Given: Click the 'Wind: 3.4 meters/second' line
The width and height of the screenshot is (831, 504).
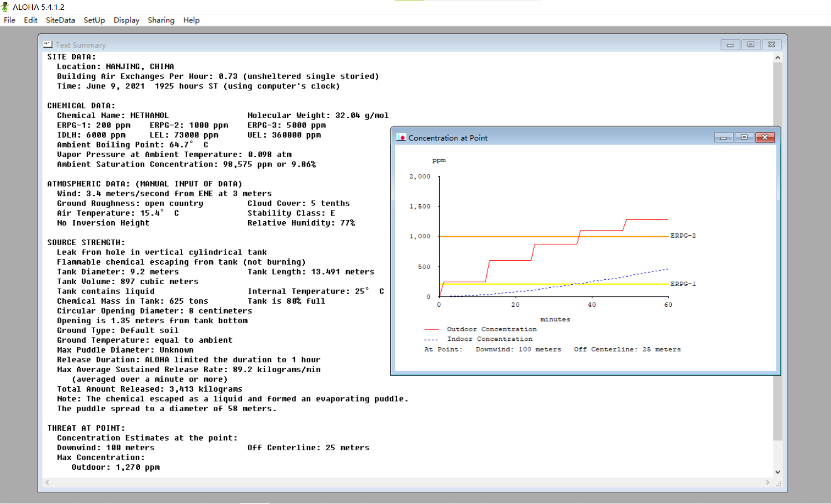Looking at the screenshot, I should [x=164, y=193].
